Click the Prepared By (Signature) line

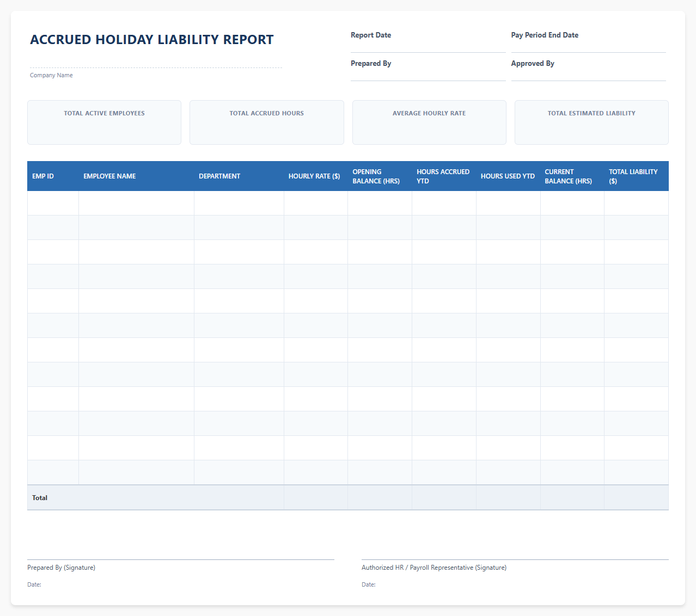click(181, 559)
